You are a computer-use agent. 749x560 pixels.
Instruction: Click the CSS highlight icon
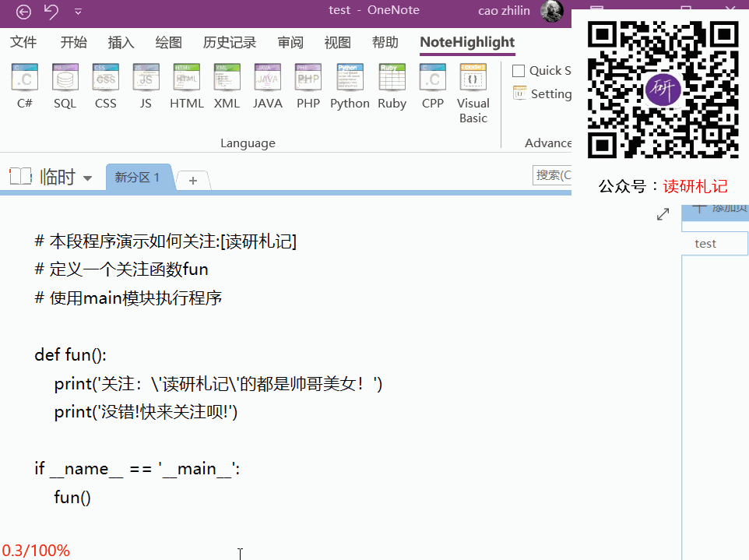(x=105, y=86)
